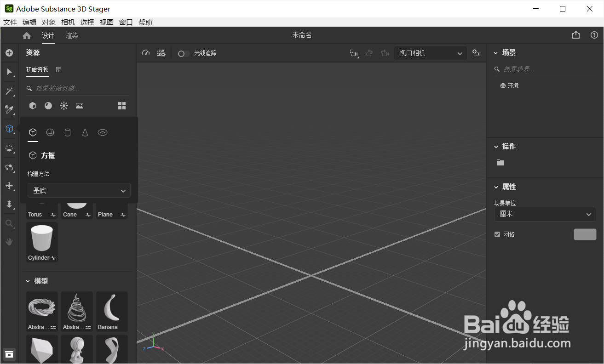
Task: Filter assets by images icon
Action: pos(80,106)
